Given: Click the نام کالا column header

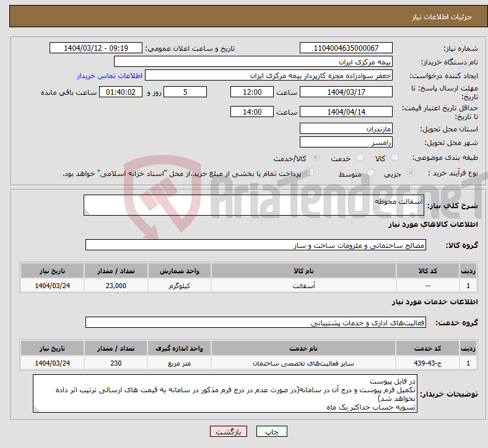Looking at the screenshot, I should click(x=303, y=271).
